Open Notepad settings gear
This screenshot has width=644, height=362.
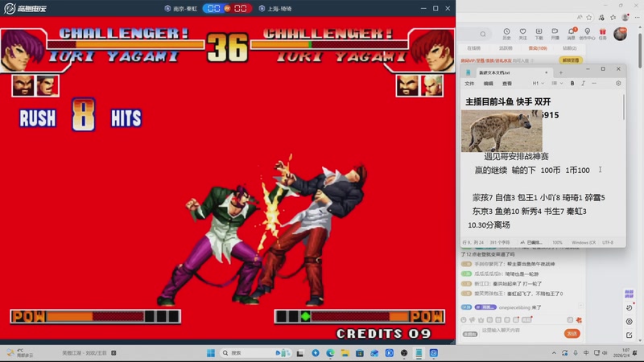[x=618, y=84]
